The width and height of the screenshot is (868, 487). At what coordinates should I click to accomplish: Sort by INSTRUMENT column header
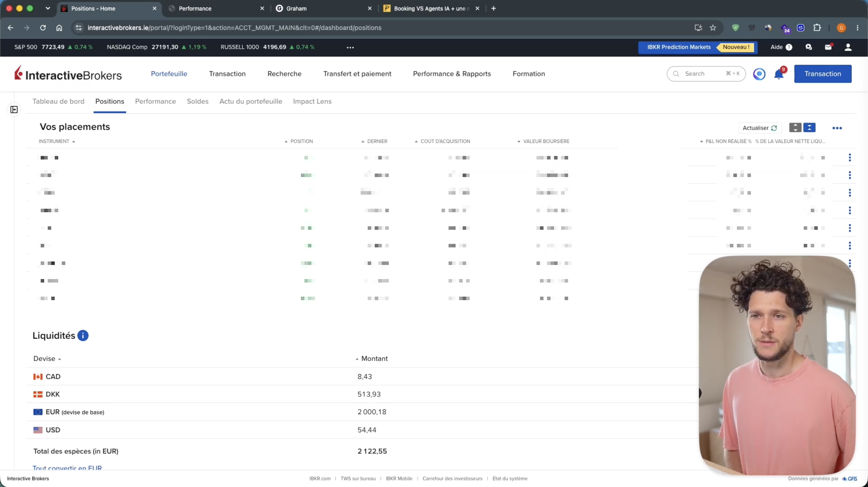pos(57,141)
